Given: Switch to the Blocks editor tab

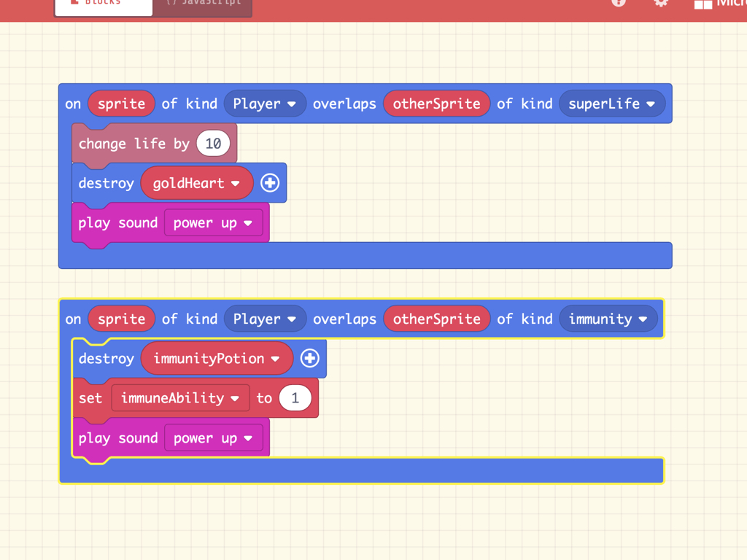Looking at the screenshot, I should [x=104, y=7].
